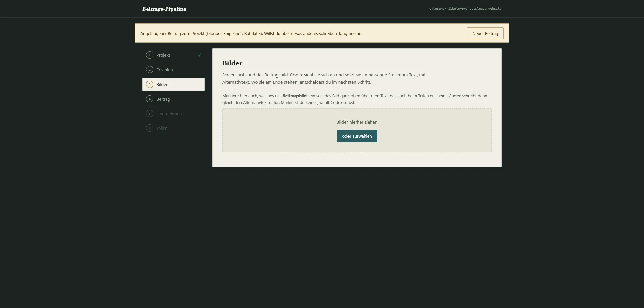Go to the Erzählen step
The height and width of the screenshot is (308, 644).
pyautogui.click(x=173, y=70)
